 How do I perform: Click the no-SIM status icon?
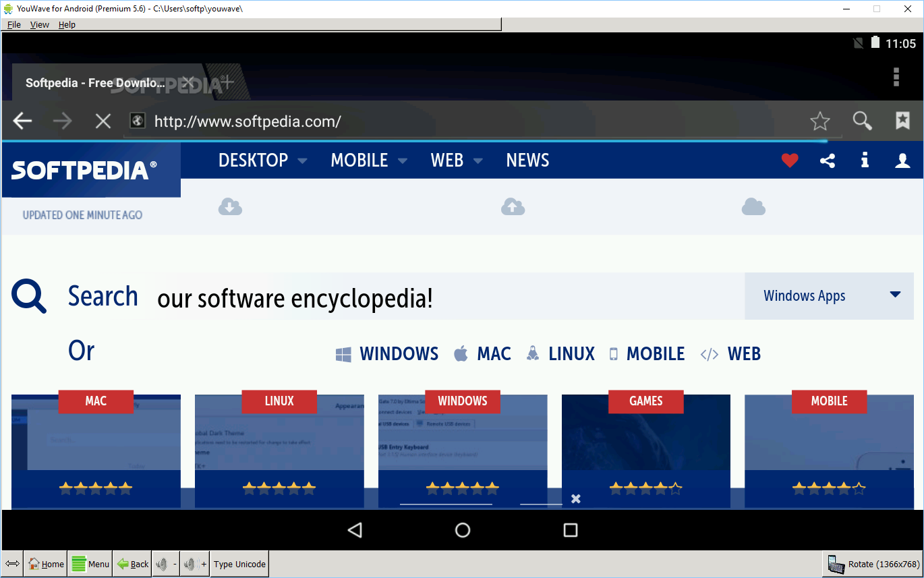(x=858, y=43)
